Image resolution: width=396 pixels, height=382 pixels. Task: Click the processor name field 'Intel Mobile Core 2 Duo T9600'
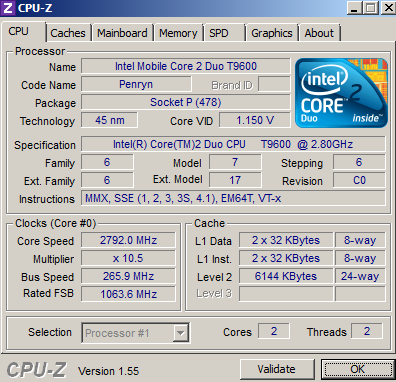(x=186, y=66)
